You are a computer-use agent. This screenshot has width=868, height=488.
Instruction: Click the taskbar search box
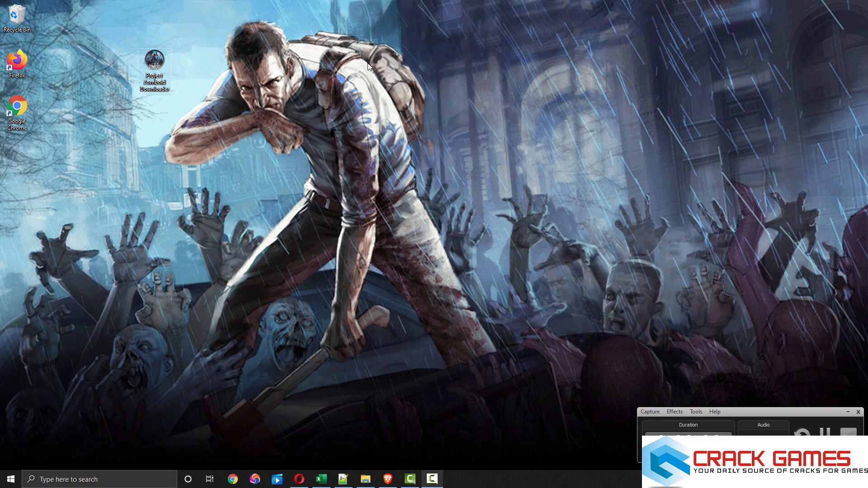pyautogui.click(x=99, y=479)
